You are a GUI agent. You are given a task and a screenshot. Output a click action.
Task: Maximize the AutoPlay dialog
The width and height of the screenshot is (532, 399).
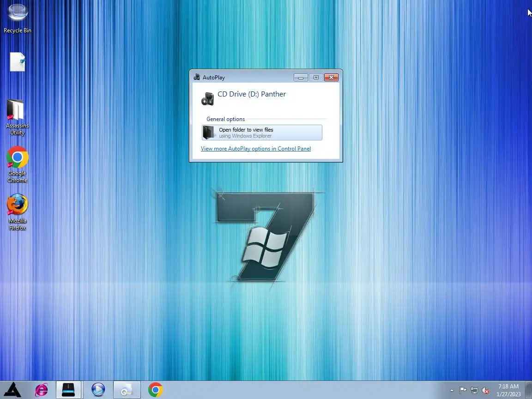pos(316,78)
